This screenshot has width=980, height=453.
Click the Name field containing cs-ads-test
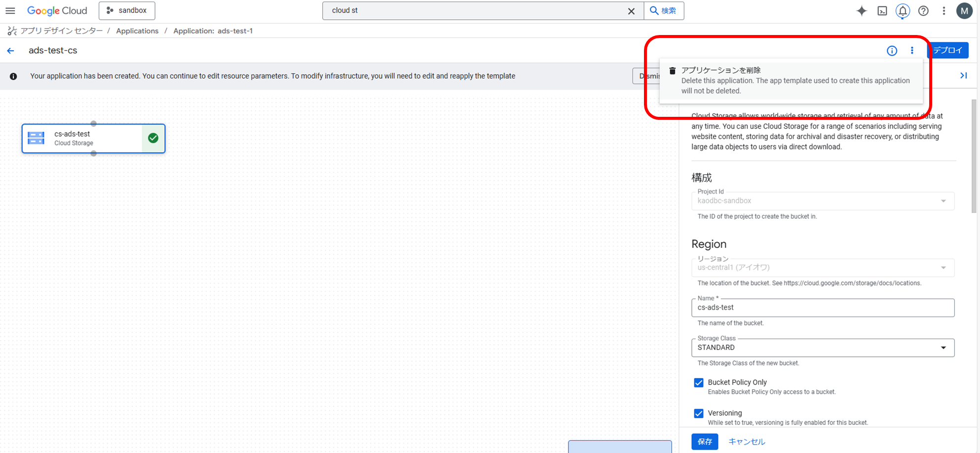(823, 308)
